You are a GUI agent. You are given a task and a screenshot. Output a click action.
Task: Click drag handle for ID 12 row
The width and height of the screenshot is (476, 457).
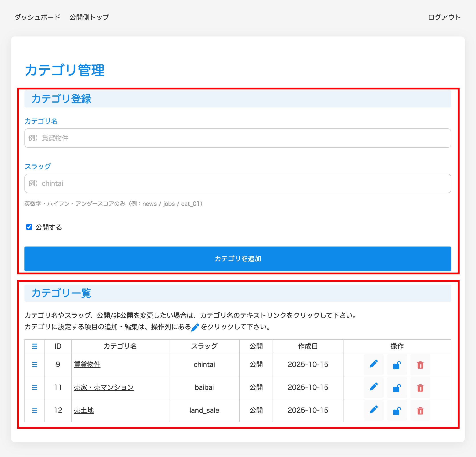pos(35,410)
